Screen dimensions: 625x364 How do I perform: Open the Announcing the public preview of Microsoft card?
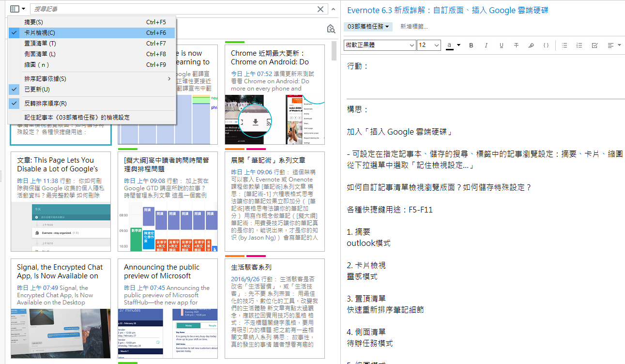[168, 308]
